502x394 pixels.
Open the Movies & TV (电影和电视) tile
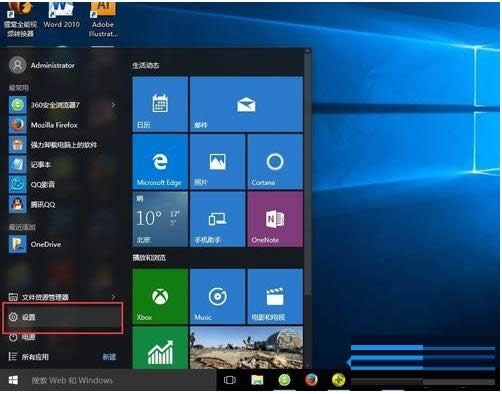click(x=275, y=297)
